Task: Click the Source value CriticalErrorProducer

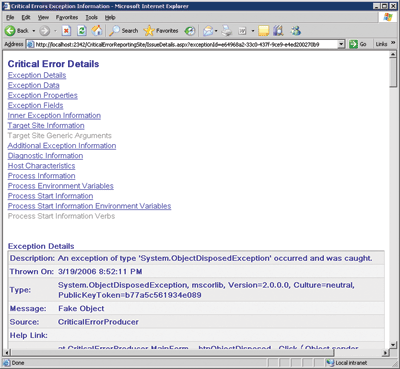Action: pos(98,322)
